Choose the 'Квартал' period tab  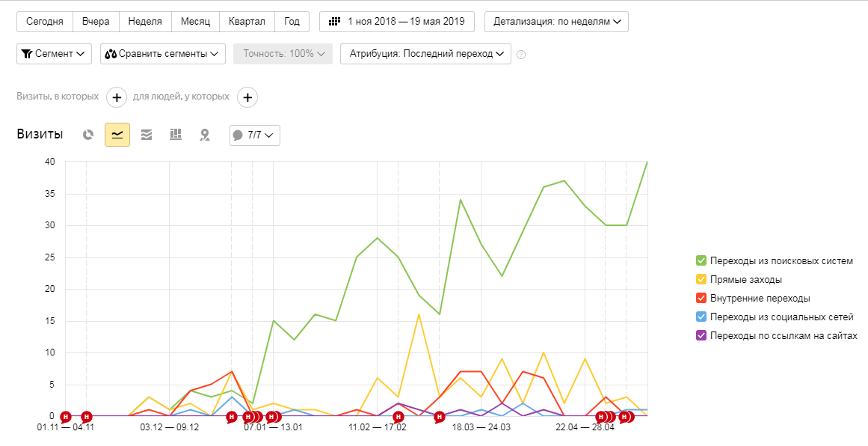(247, 22)
